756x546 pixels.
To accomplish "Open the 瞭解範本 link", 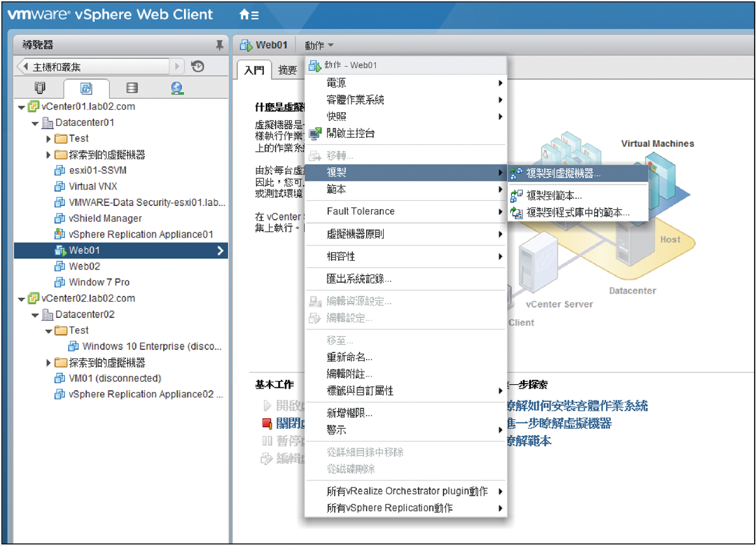I will 529,441.
